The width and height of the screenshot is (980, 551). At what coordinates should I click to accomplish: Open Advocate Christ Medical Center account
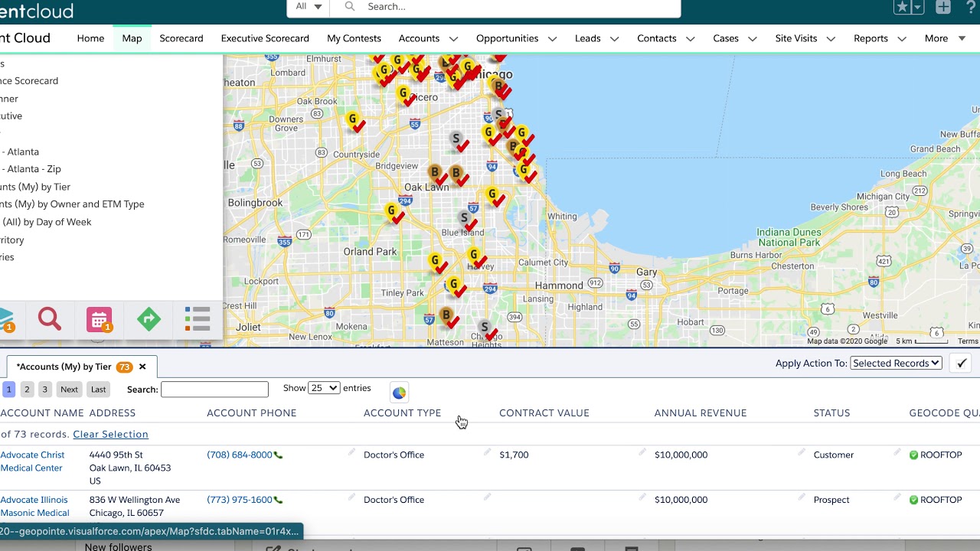[32, 461]
